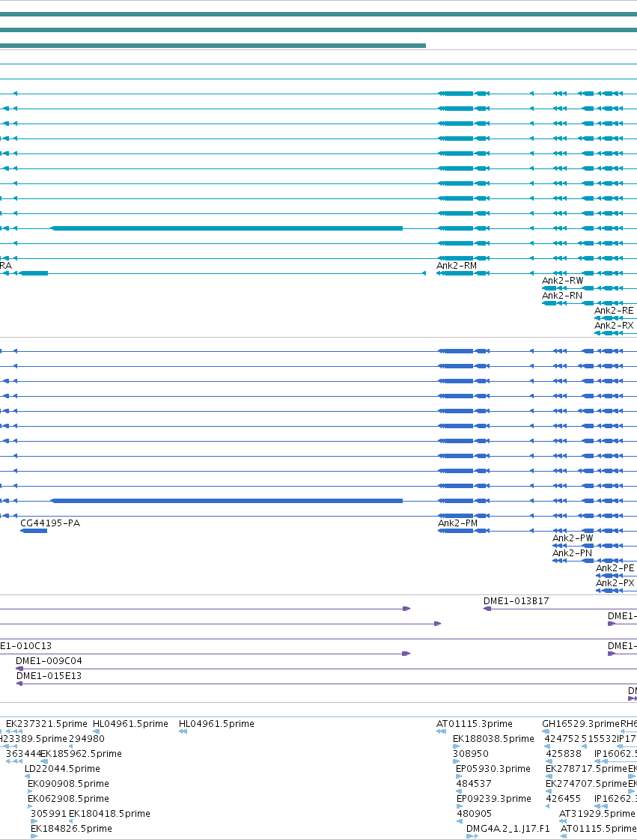
Task: Open the 363444 feature label
Action: [23, 754]
